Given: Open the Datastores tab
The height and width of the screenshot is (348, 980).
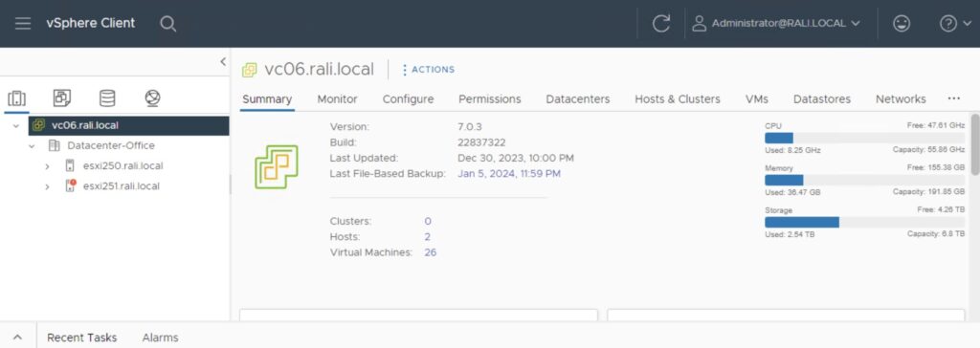Looking at the screenshot, I should click(x=822, y=98).
